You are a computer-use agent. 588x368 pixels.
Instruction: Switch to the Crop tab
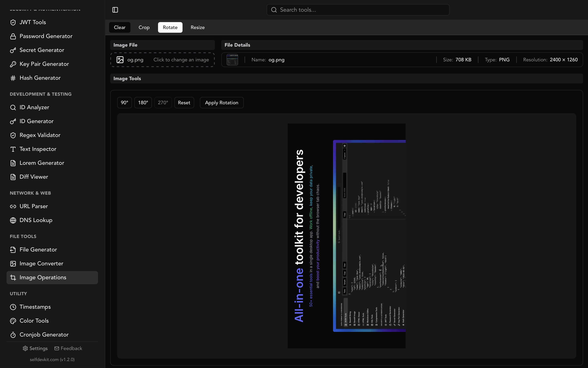[x=144, y=27]
